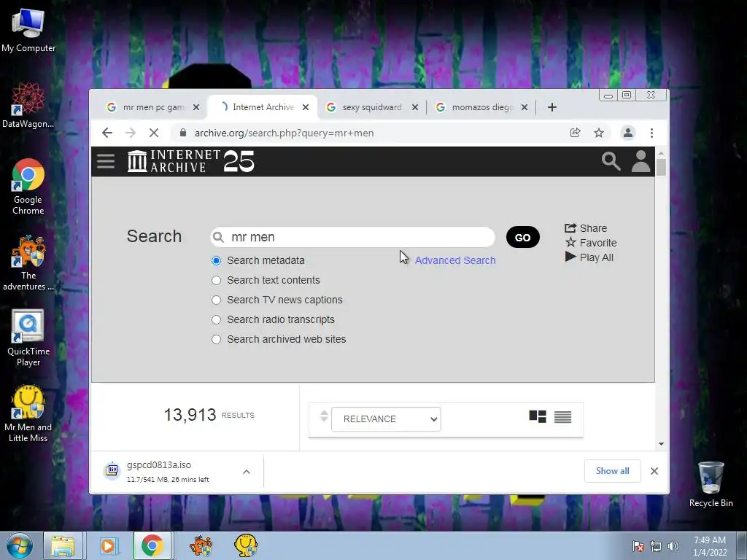
Task: Close the downloads bar
Action: coord(654,471)
